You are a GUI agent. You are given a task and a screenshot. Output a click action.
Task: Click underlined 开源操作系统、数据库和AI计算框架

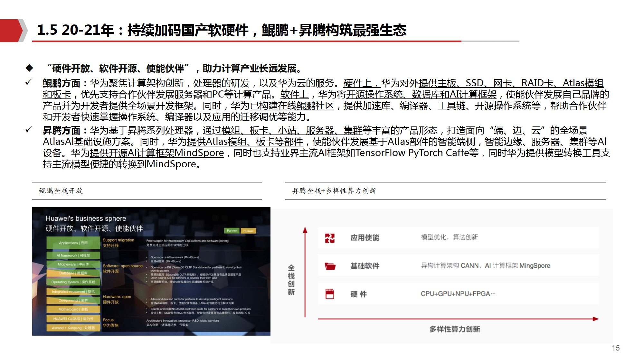coord(421,95)
